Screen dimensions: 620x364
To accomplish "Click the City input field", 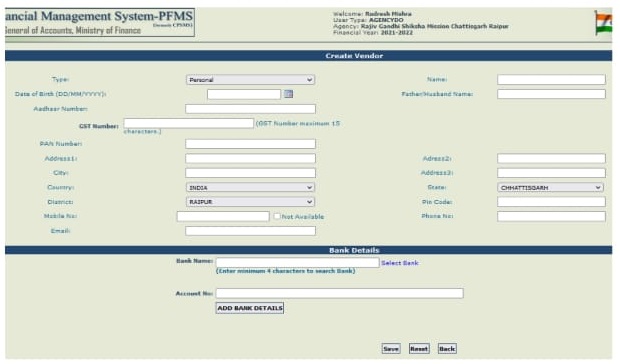I will coord(250,173).
